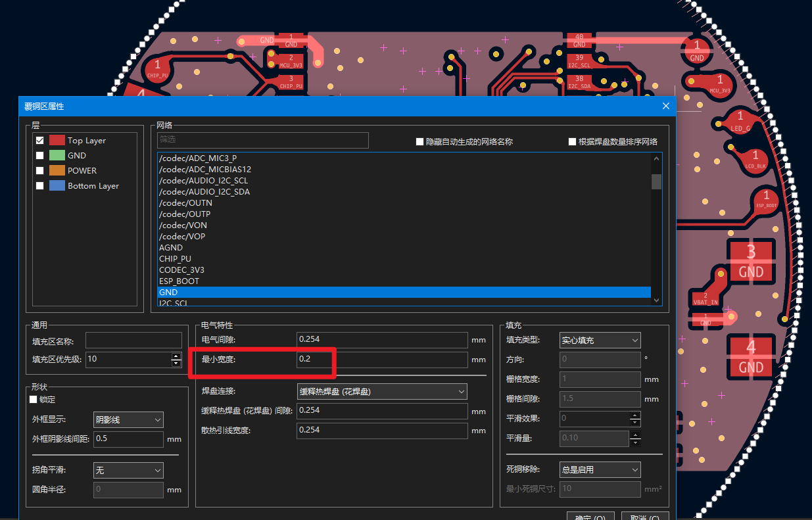Screen dimensions: 812x520
Task: Open the 焊盘连接 dropdown
Action: click(x=381, y=391)
